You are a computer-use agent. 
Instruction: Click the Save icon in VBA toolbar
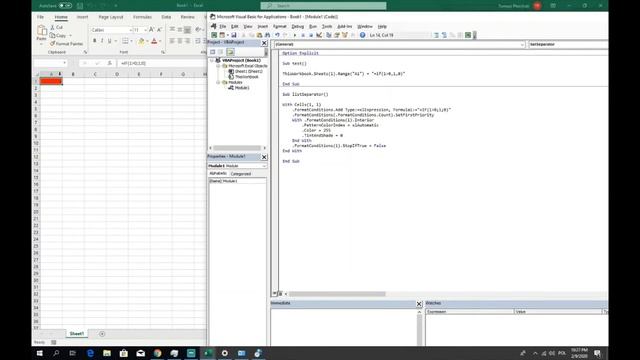234,35
